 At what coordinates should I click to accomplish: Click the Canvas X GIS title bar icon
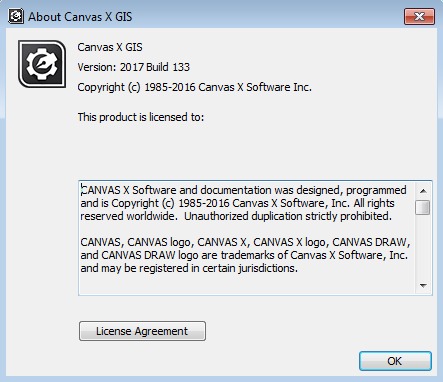(16, 16)
